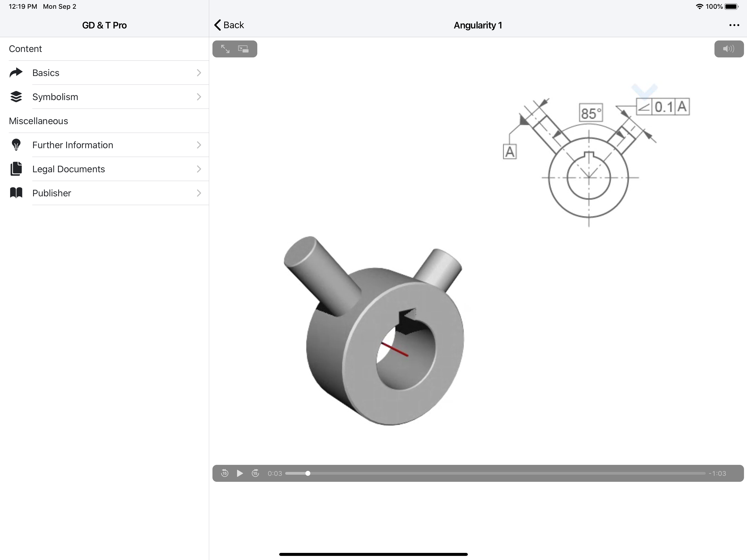Expand the Symbolism row chevron
The width and height of the screenshot is (747, 560).
tap(199, 97)
